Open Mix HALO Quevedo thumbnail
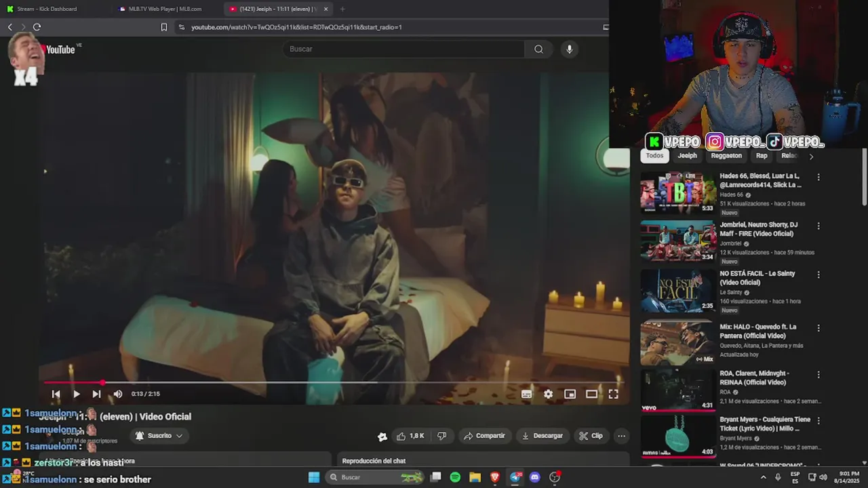Image resolution: width=868 pixels, height=488 pixels. pos(678,343)
